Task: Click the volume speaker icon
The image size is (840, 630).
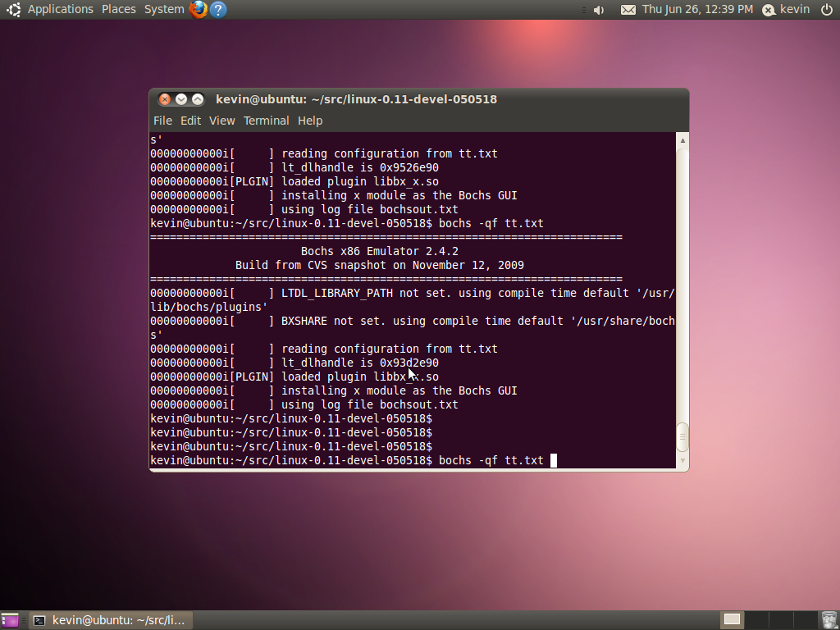Action: (x=599, y=10)
